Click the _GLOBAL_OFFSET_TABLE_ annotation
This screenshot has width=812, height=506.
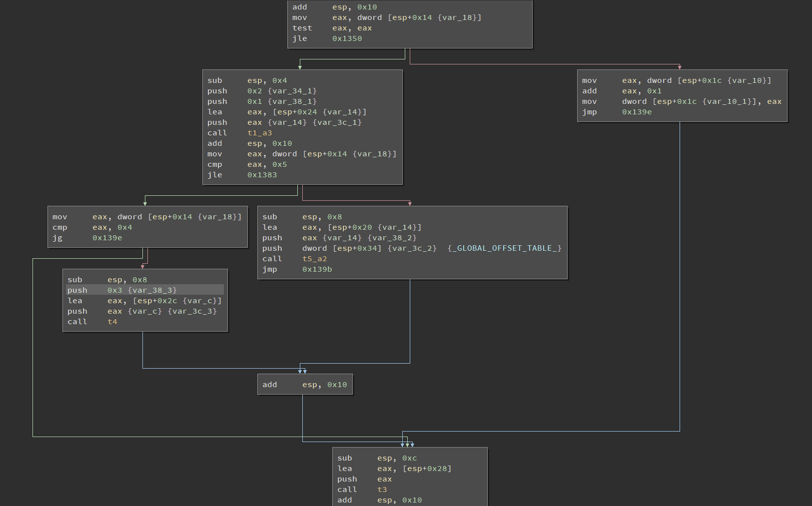(x=504, y=248)
